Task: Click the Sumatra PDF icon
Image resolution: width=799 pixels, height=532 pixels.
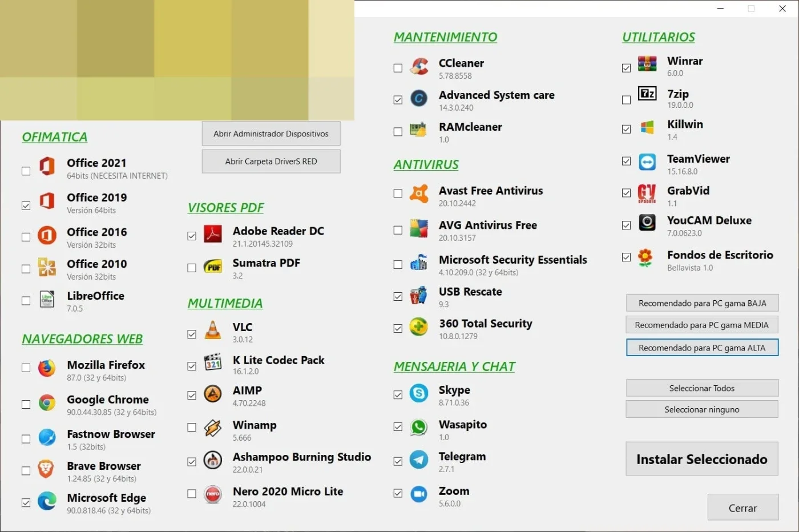Action: [213, 266]
